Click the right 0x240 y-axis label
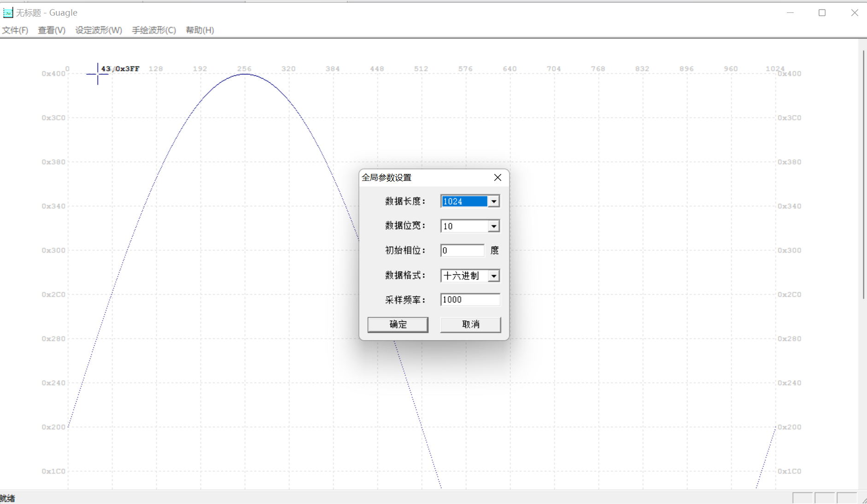This screenshot has width=867, height=504. [790, 383]
